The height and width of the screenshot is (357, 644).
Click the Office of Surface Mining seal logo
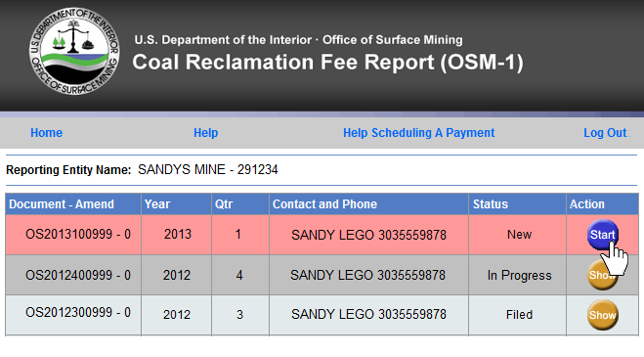(74, 52)
